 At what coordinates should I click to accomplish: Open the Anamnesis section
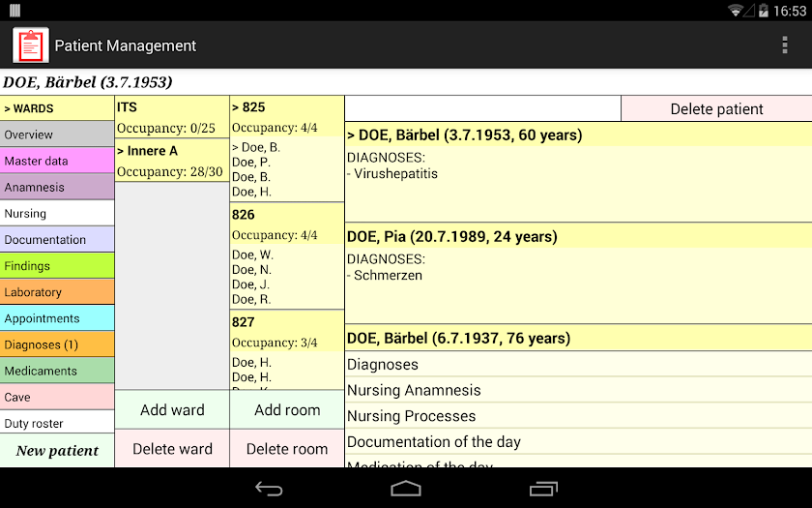coord(57,187)
